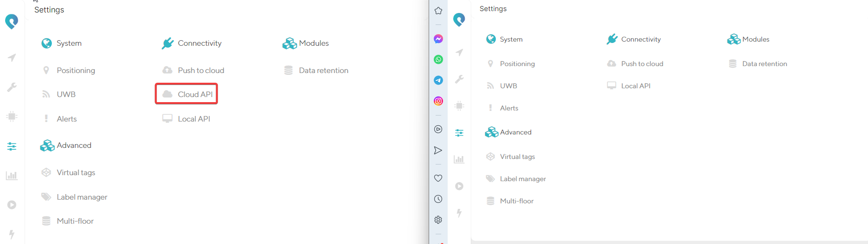Open Push to cloud in left settings panel
This screenshot has width=868, height=244.
click(200, 70)
